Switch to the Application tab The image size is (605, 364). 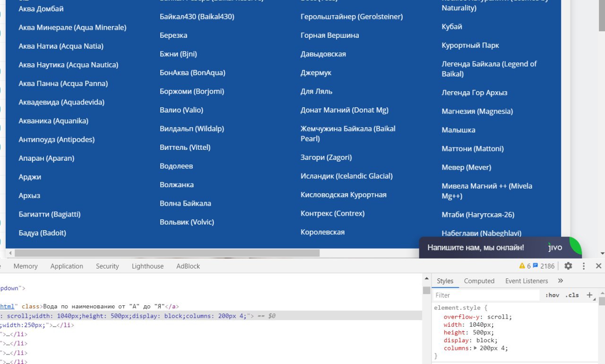(x=67, y=266)
